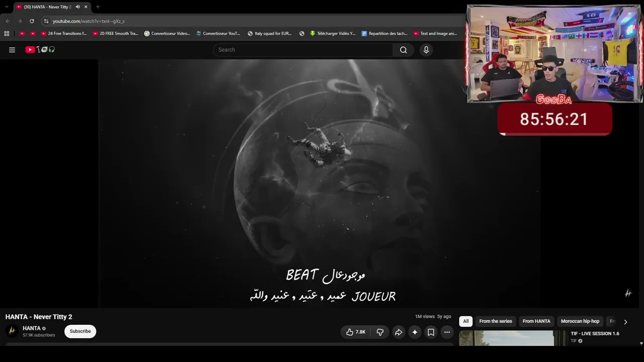Viewport: 644px width, 362px height.
Task: Select the 'All' filter chip
Action: tap(466, 321)
